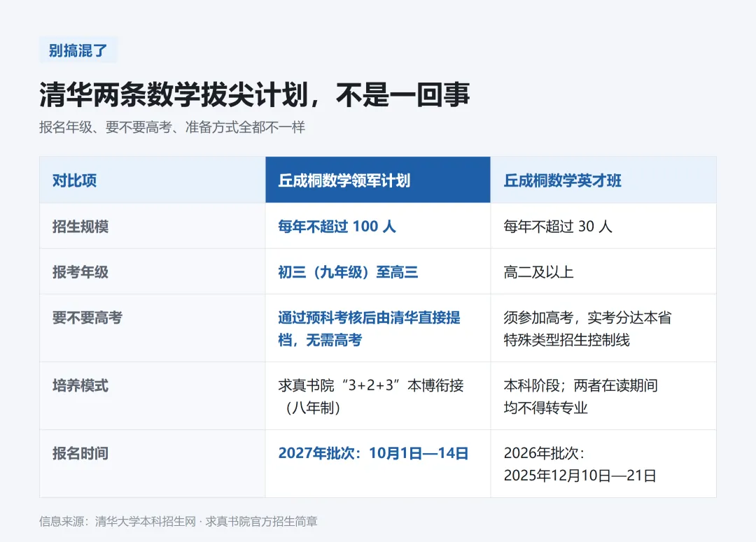
Task: Click the '培养模式' row label
Action: (80, 385)
